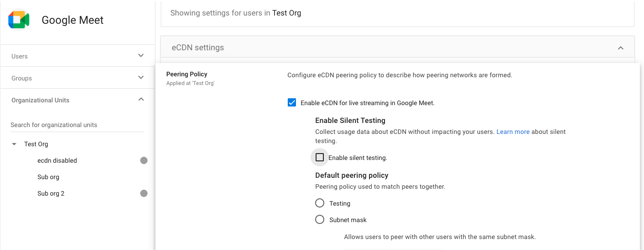This screenshot has height=250, width=644.
Task: Collapse the Organizational Units section chevron
Action: point(141,100)
